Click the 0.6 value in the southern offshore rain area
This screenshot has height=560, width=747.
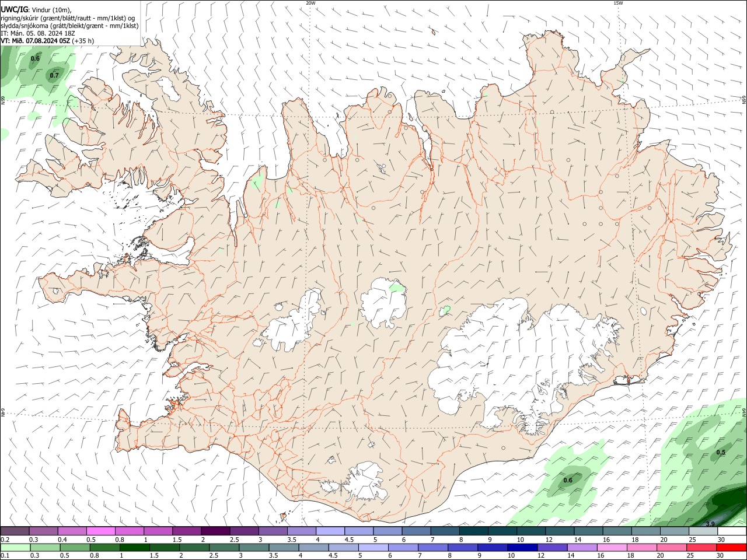pos(568,481)
